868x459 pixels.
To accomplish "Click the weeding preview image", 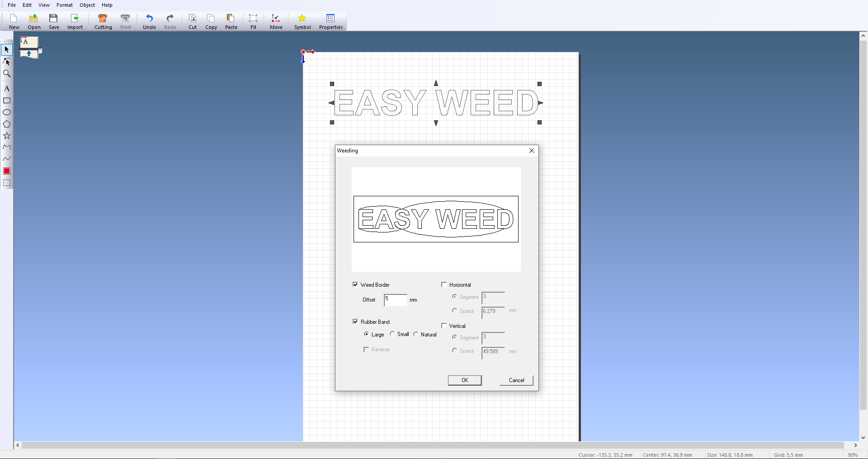I will 436,219.
